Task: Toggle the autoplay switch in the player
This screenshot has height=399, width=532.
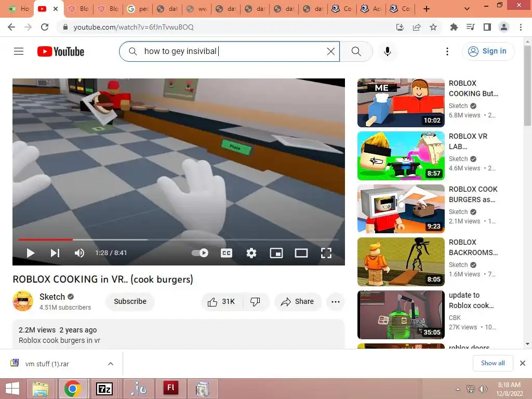Action: coord(200,253)
